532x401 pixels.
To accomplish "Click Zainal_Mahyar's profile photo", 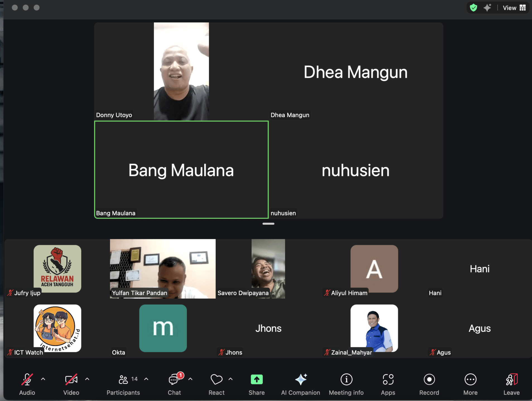I will tap(374, 328).
